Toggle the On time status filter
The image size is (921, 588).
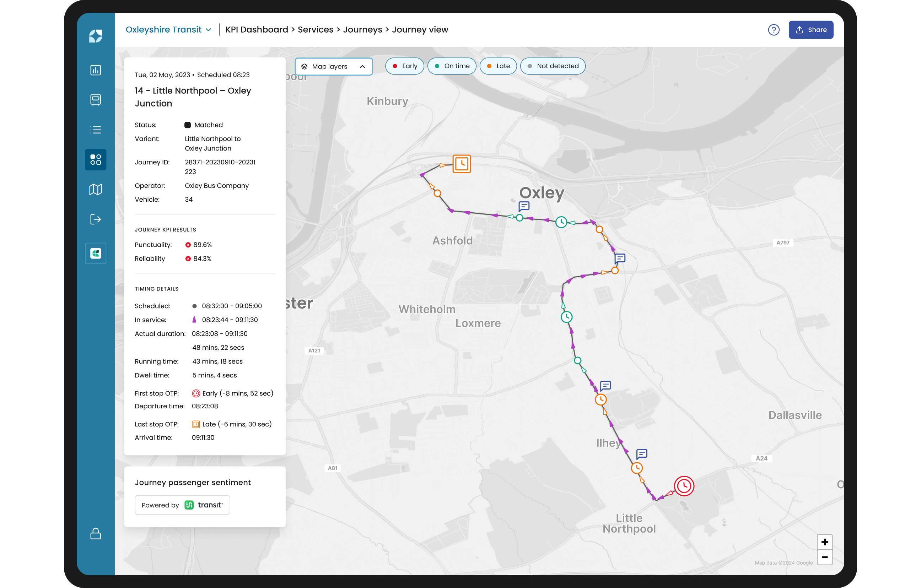(x=452, y=66)
